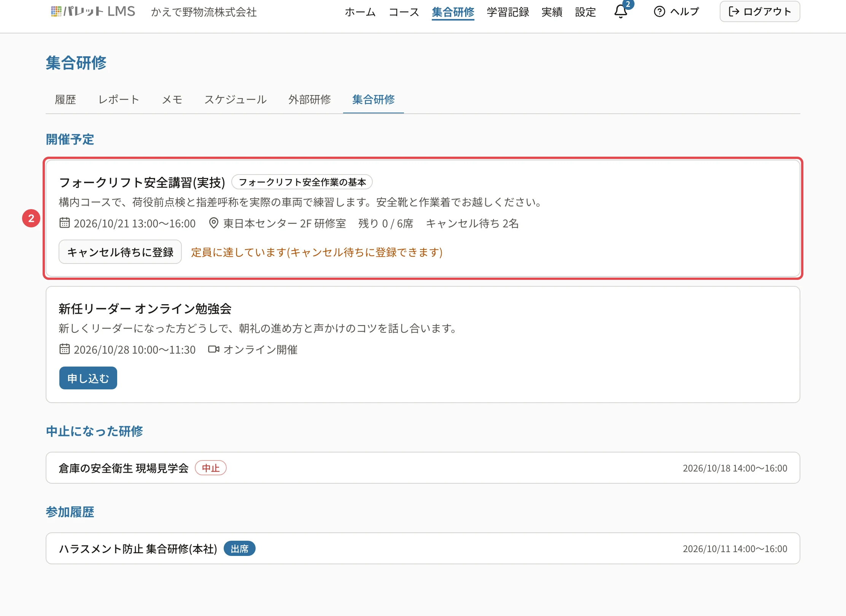Click the 中止になった研修 section heading
The height and width of the screenshot is (616, 846).
[x=94, y=431]
